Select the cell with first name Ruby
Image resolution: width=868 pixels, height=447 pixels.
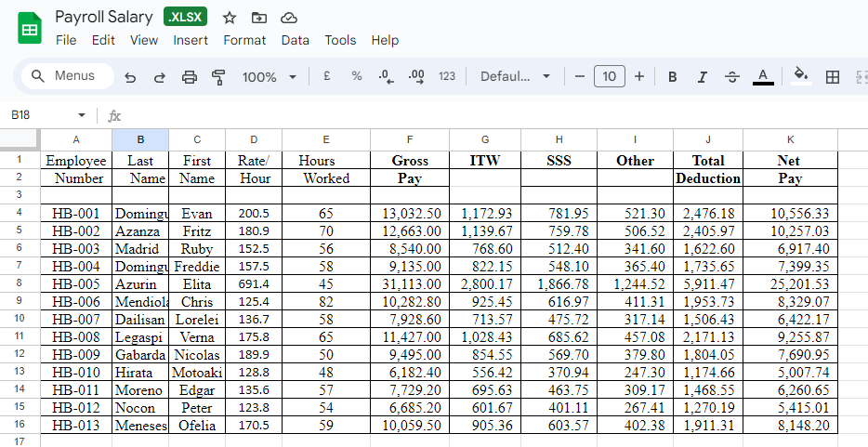click(x=197, y=248)
